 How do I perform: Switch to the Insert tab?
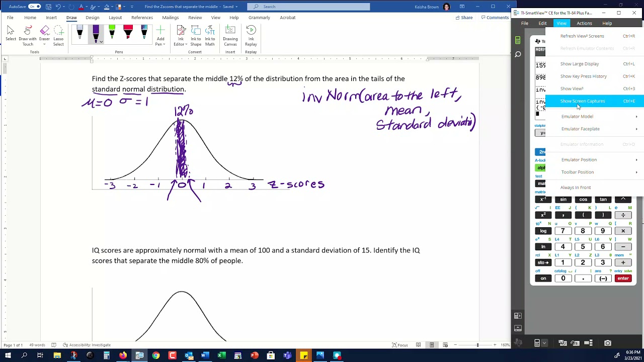51,18
